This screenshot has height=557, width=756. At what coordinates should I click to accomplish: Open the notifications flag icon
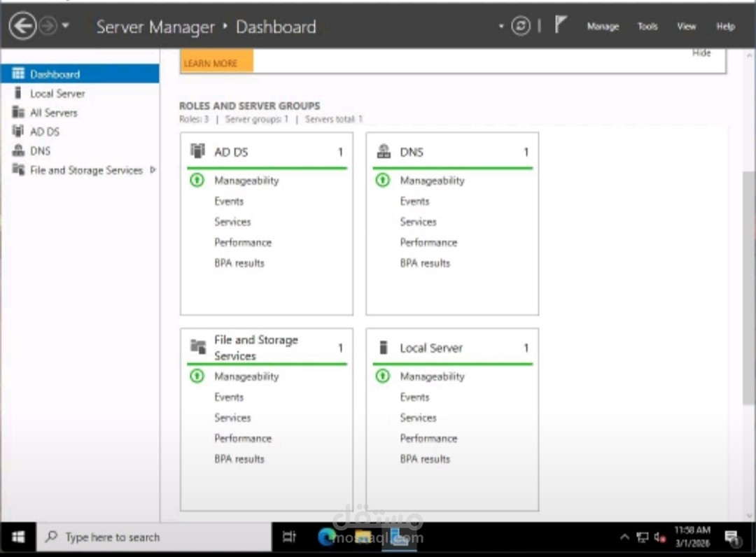click(560, 24)
